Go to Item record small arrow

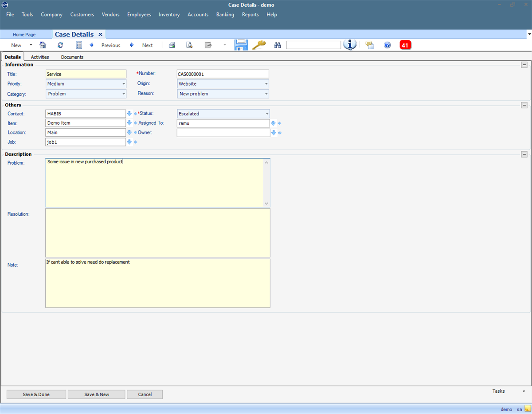(136, 123)
